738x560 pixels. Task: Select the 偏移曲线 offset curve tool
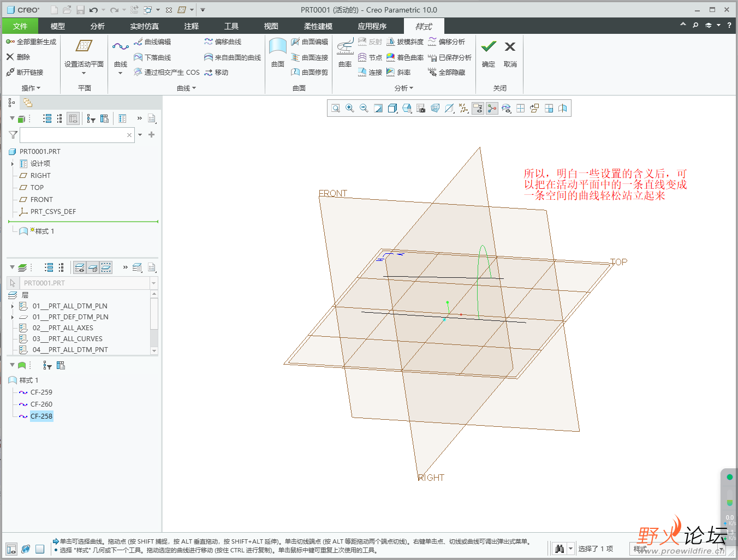point(223,41)
